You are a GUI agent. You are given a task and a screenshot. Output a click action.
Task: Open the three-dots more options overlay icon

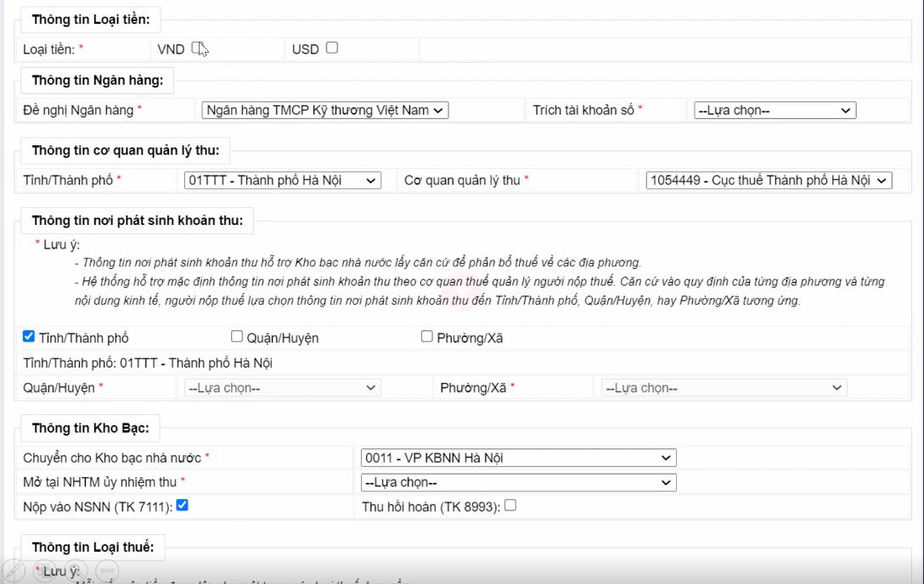[107, 570]
